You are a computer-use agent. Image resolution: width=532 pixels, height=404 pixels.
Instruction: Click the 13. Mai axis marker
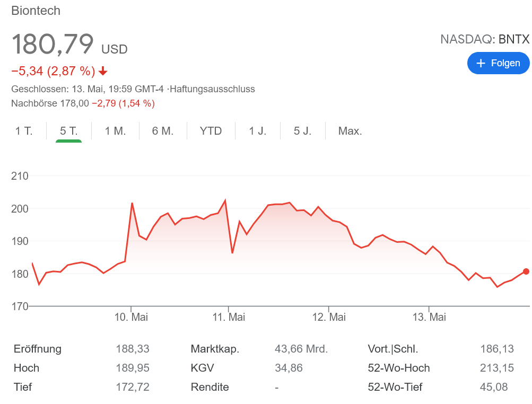pos(429,317)
